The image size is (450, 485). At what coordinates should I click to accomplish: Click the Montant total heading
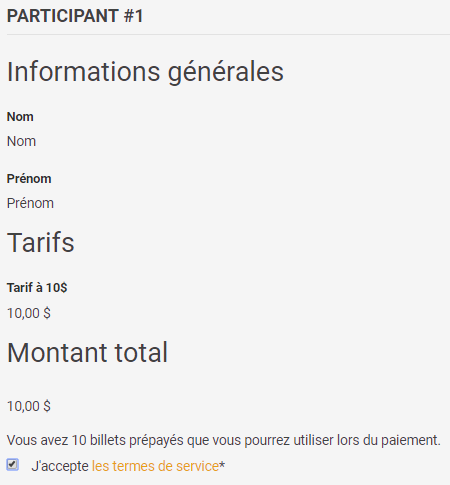coord(87,353)
